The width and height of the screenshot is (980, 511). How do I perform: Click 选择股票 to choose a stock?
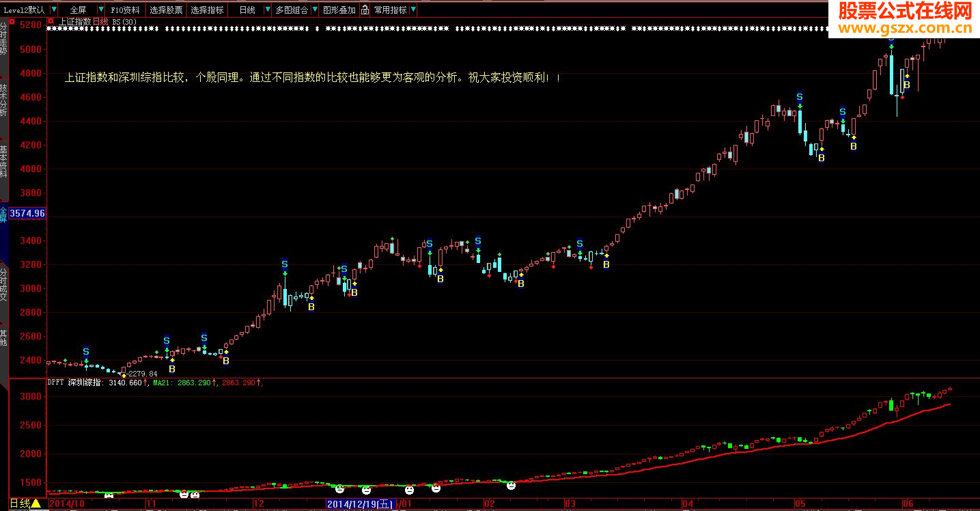[x=166, y=10]
